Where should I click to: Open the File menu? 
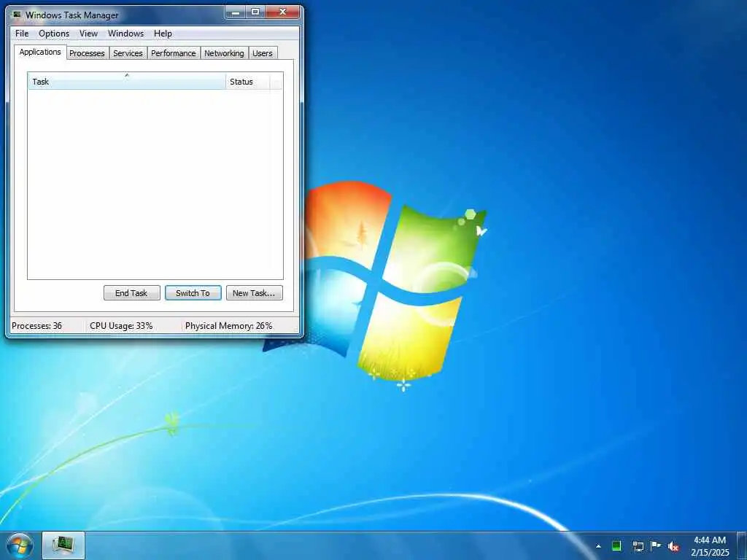point(22,34)
